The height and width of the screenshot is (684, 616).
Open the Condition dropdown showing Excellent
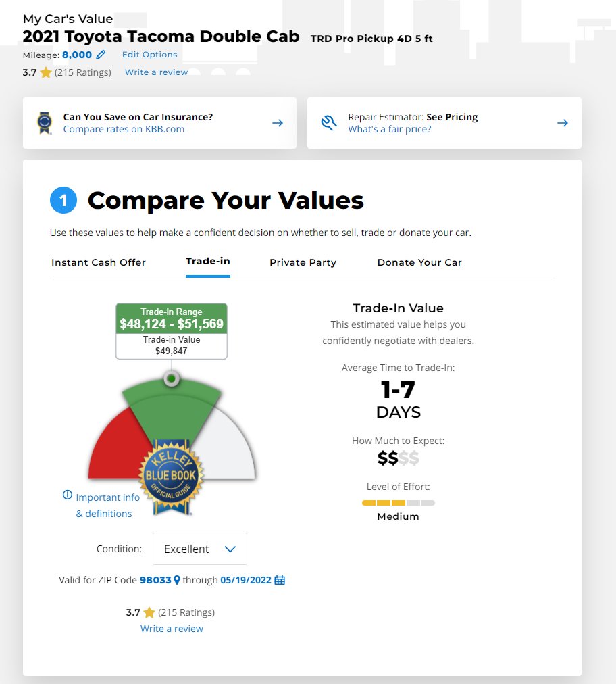click(200, 549)
